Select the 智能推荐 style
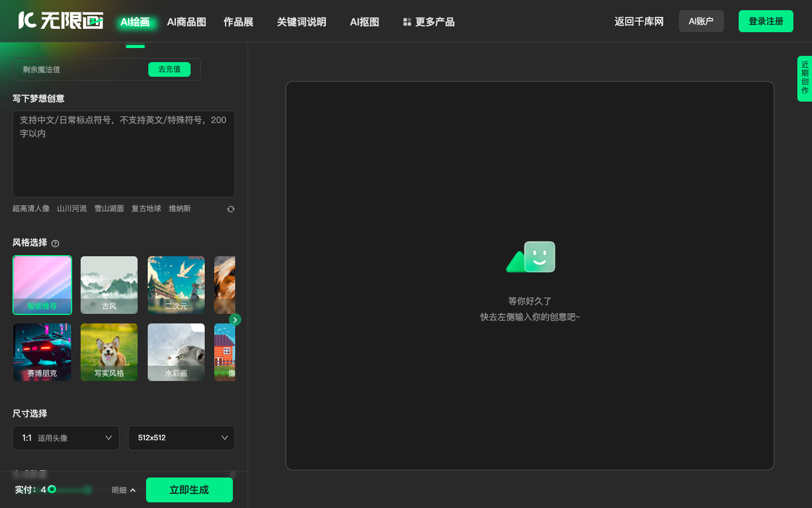This screenshot has width=812, height=508. pos(42,285)
